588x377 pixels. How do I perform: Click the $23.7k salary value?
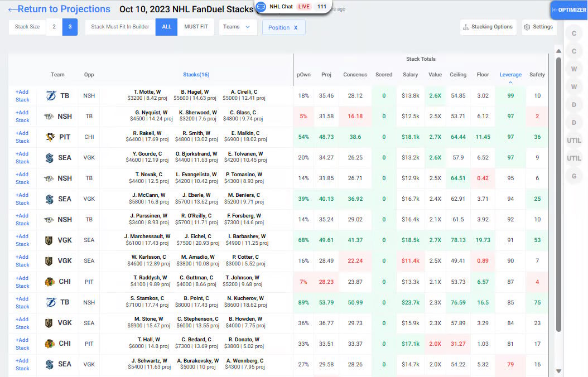[410, 302]
